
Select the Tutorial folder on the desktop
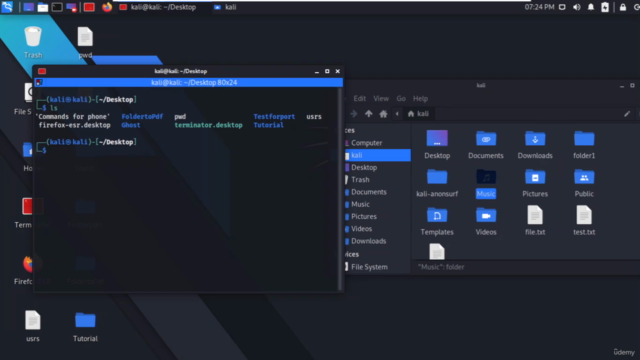(85, 327)
